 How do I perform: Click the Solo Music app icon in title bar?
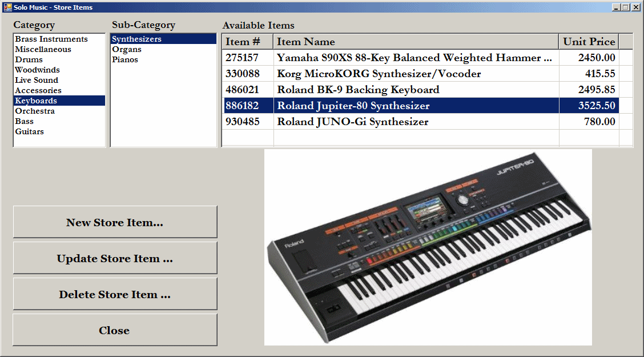point(7,7)
